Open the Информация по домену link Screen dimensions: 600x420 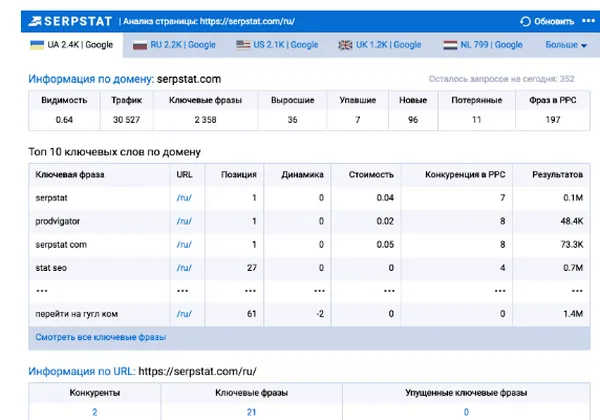(x=91, y=79)
